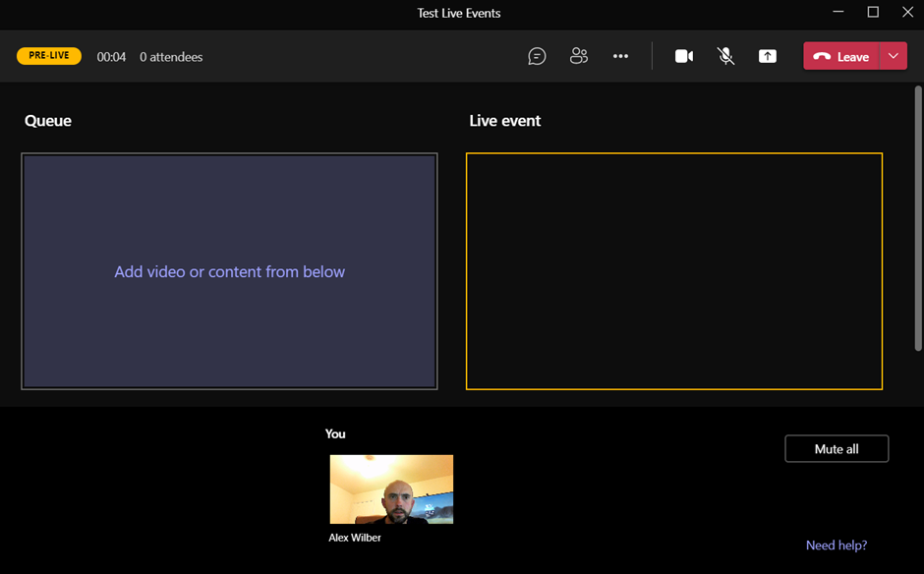
Task: Open the Need help? link
Action: click(x=837, y=545)
